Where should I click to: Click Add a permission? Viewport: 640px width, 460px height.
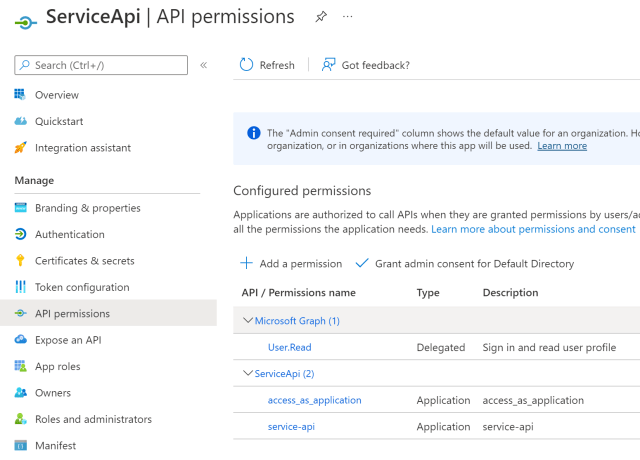(301, 264)
